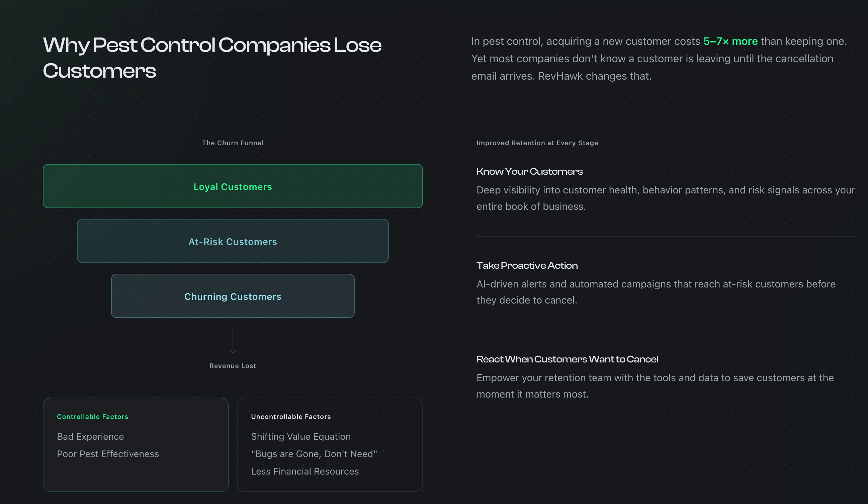Select Poor Pest Effectiveness item
The width and height of the screenshot is (868, 504).
coord(108,454)
